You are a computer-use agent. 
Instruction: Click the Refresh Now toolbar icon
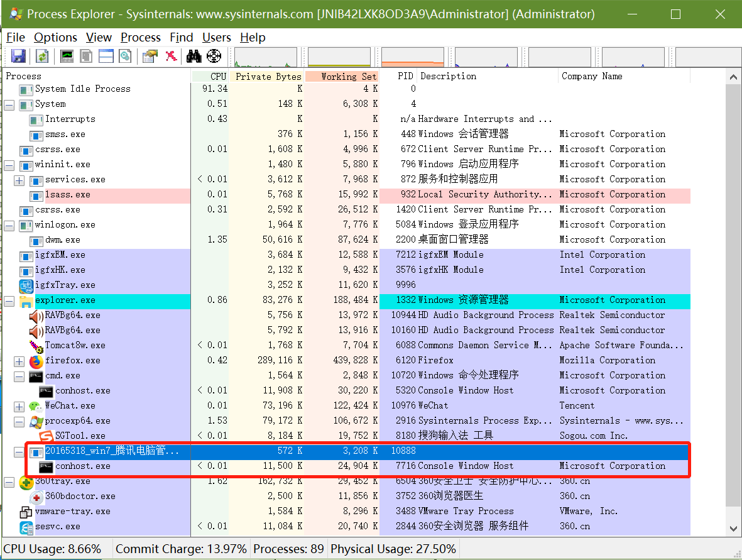(42, 57)
